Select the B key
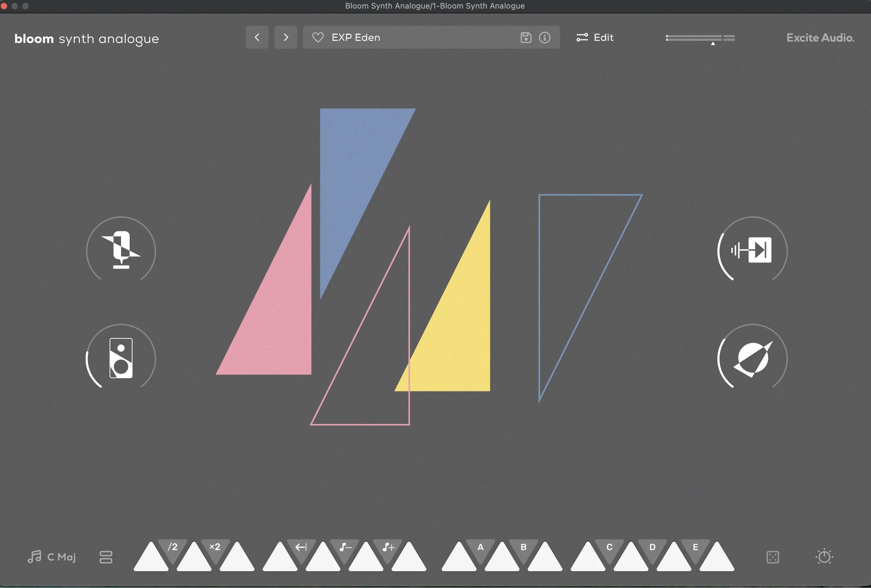This screenshot has height=588, width=871. (524, 549)
